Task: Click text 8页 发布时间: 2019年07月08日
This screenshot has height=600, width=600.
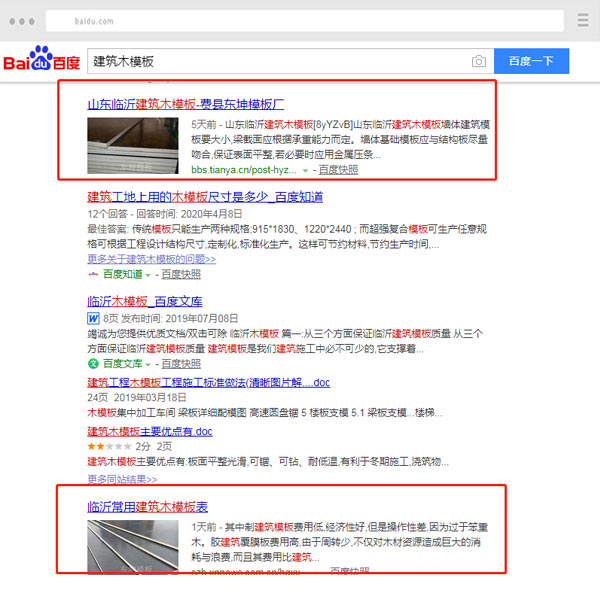Action: (170, 318)
